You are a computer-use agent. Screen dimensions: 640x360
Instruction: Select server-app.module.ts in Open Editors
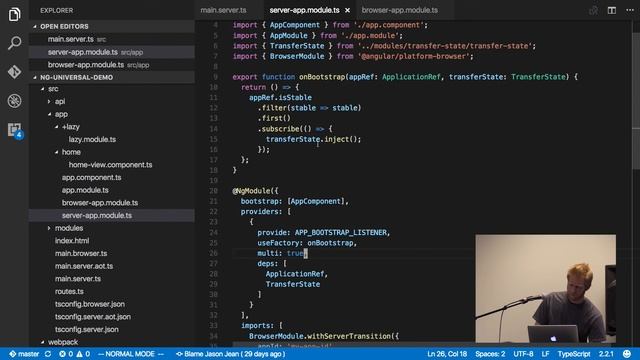[x=111, y=52]
